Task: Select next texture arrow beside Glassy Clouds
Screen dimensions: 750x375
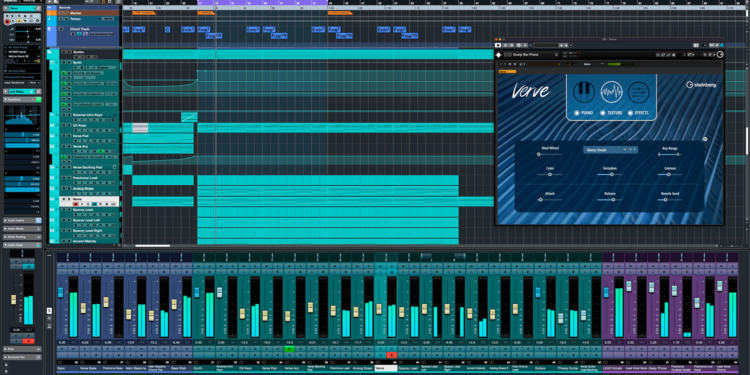Action: (635, 150)
